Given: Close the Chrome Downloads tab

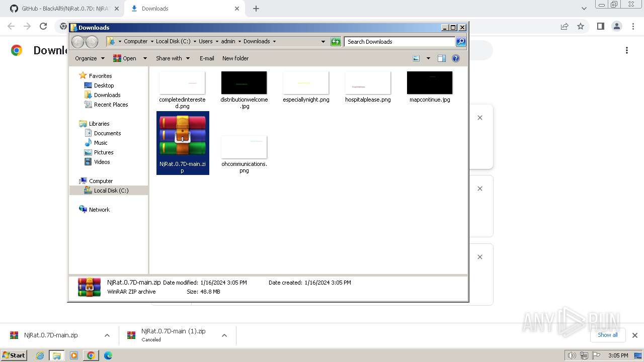Looking at the screenshot, I should (x=236, y=9).
